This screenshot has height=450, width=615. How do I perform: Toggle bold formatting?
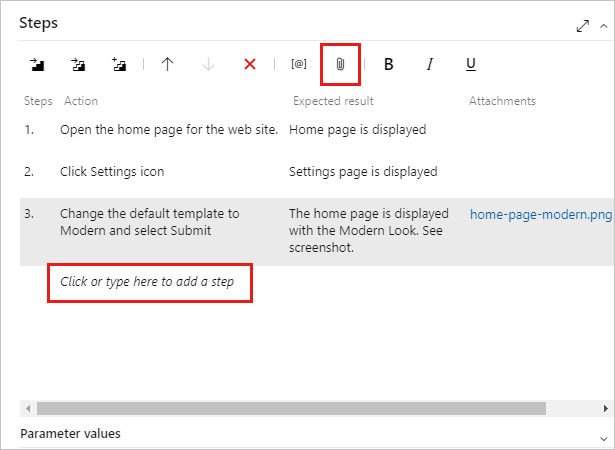[389, 65]
